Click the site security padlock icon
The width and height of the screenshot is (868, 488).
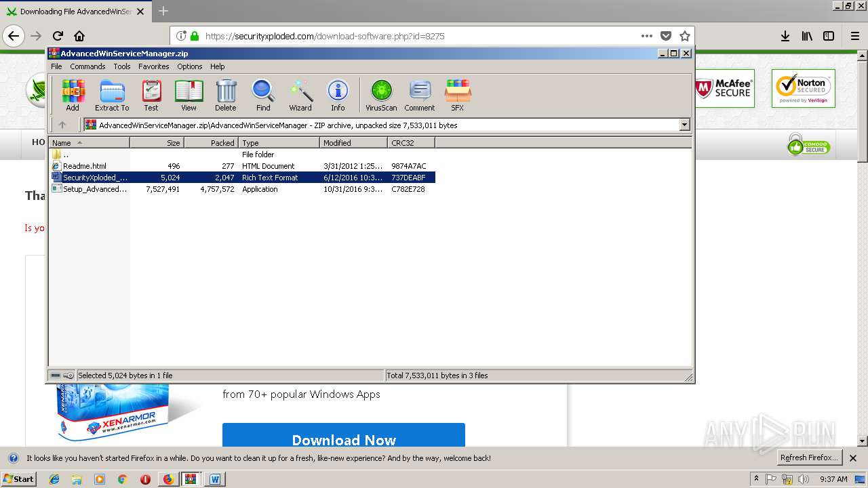click(x=195, y=36)
